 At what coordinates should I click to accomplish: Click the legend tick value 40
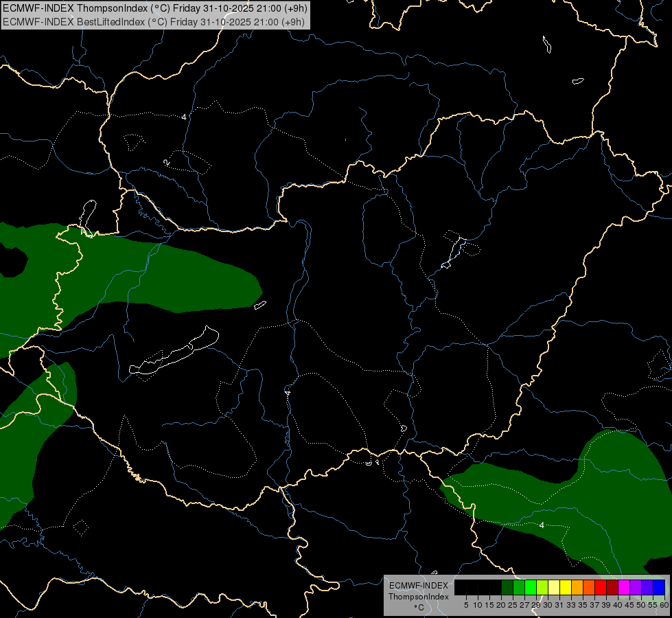(x=618, y=605)
